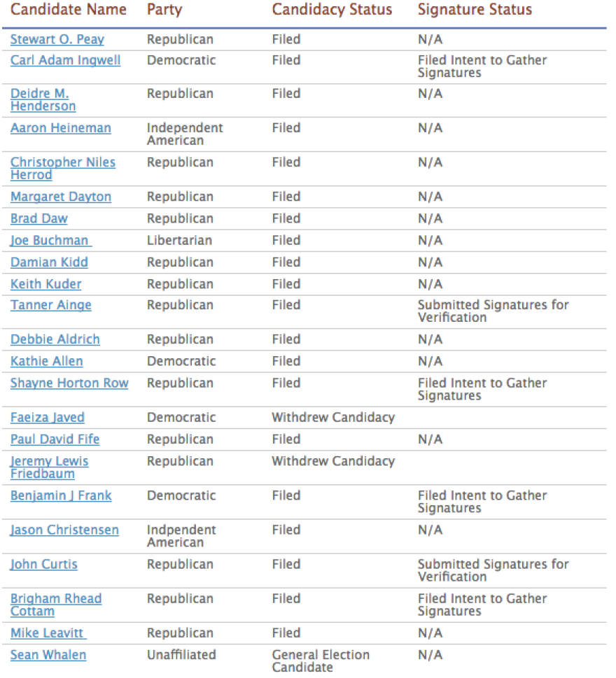
Task: Open Carl Adam Ingwell candidate page
Action: (65, 60)
